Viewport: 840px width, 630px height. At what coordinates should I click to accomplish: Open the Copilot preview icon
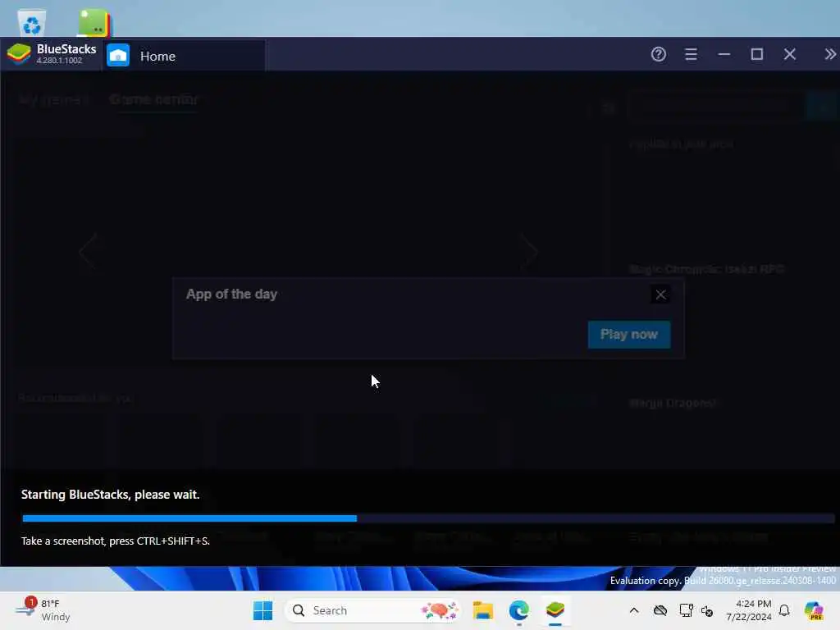pyautogui.click(x=814, y=610)
